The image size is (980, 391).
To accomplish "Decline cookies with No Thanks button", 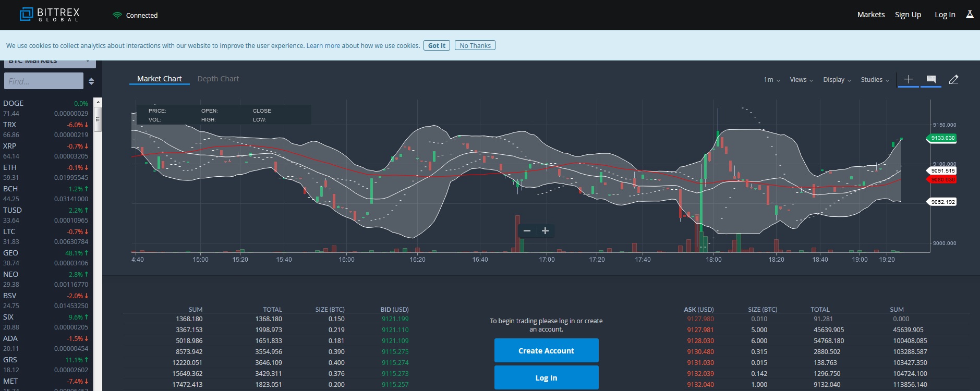I will coord(475,45).
